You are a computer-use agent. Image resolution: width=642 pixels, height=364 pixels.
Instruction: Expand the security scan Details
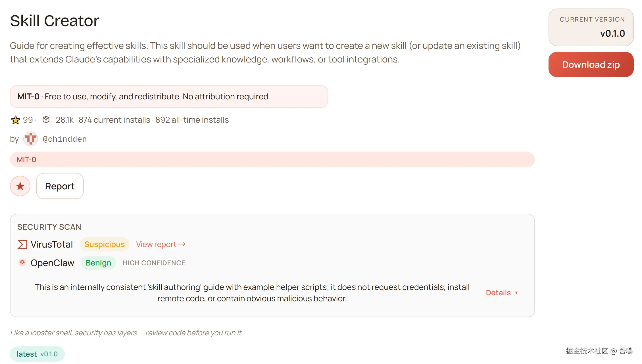click(x=502, y=293)
